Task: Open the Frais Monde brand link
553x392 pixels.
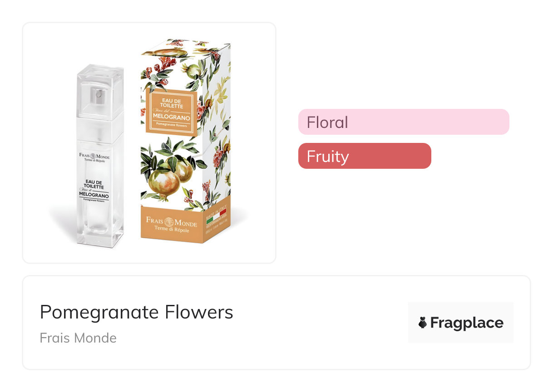Action: pyautogui.click(x=78, y=338)
